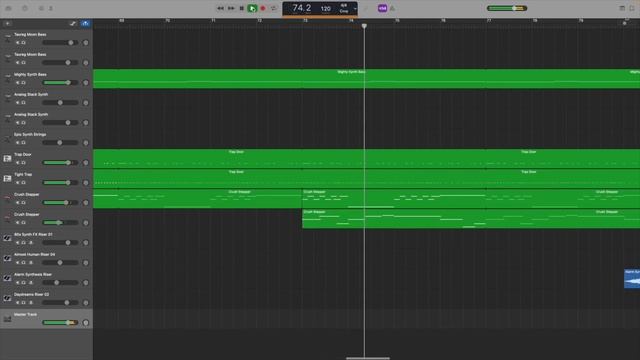
Task: Adjust Mighty Synth Bass volume slider
Action: click(60, 82)
